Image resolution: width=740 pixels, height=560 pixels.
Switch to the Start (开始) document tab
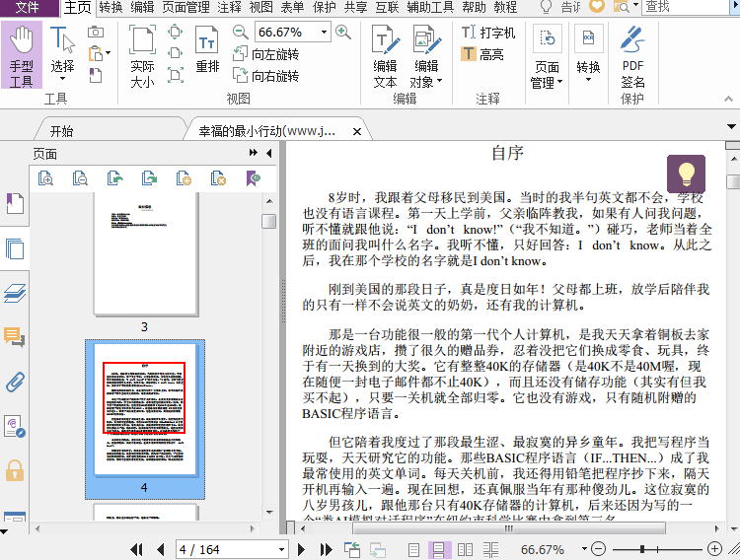(x=61, y=131)
